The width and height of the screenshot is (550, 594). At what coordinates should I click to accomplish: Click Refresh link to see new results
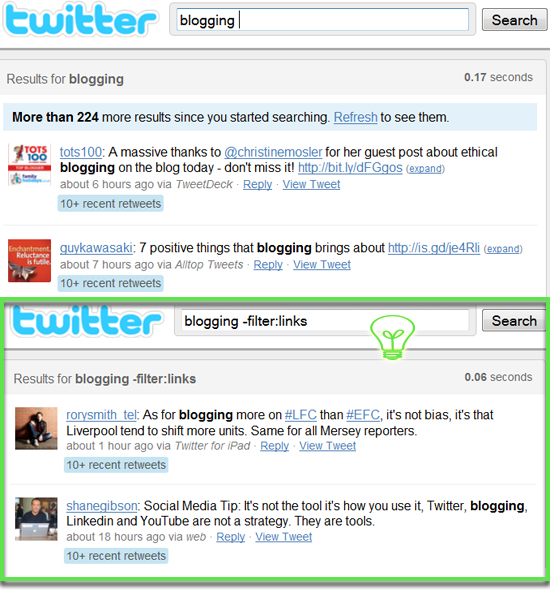click(355, 117)
